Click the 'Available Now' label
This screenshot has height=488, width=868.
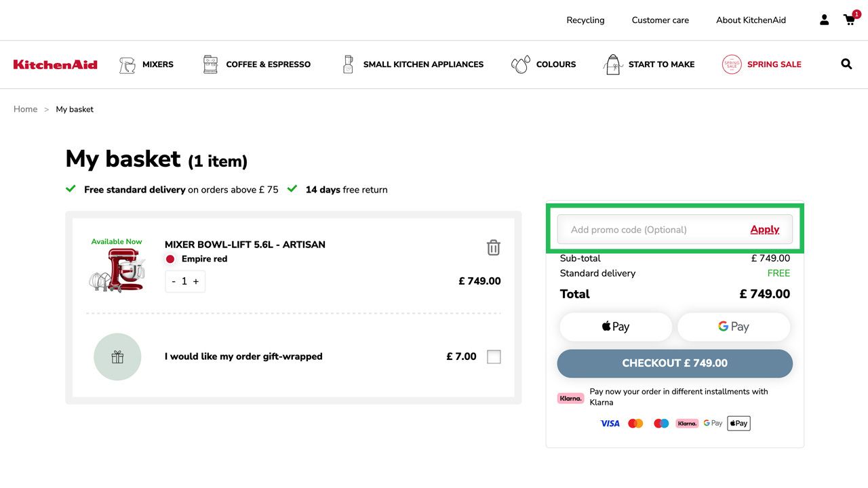117,241
